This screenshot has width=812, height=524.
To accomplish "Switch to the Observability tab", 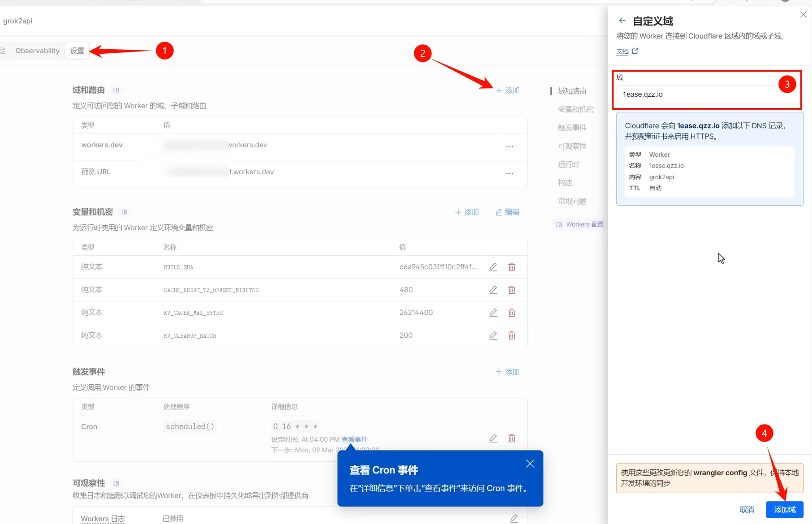I will pos(37,51).
